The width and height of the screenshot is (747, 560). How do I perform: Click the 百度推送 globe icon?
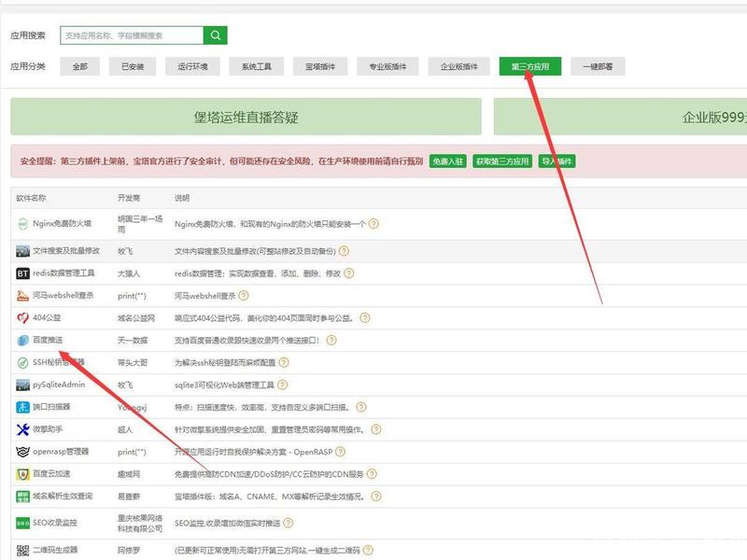[22, 341]
